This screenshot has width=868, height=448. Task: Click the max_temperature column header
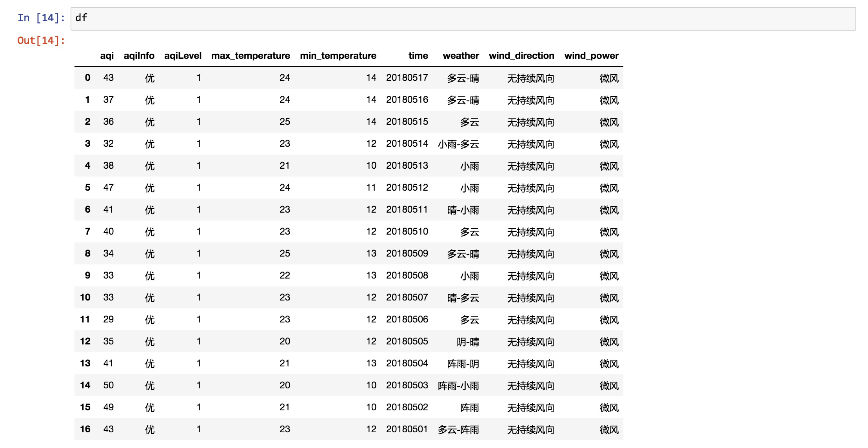click(x=251, y=56)
